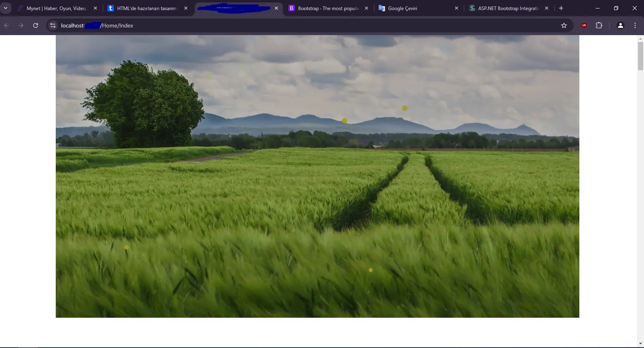Open the tab search dropdown arrow
The image size is (644, 348).
(6, 8)
